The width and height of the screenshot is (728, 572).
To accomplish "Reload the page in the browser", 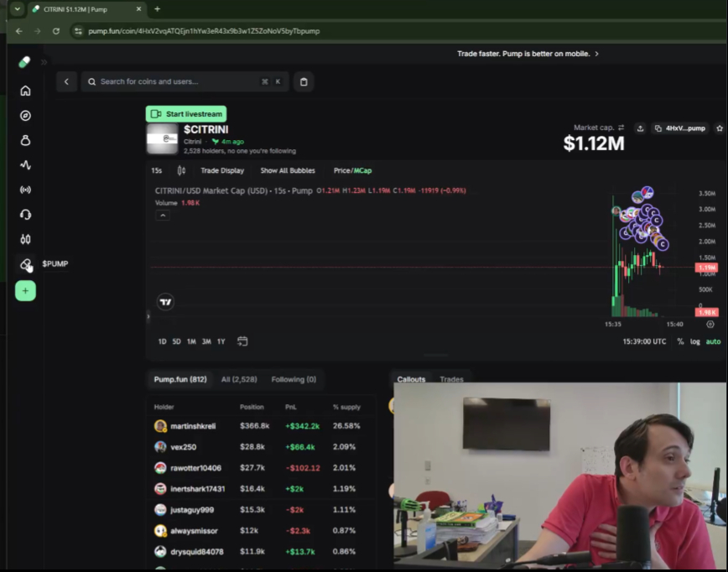I will pyautogui.click(x=56, y=31).
